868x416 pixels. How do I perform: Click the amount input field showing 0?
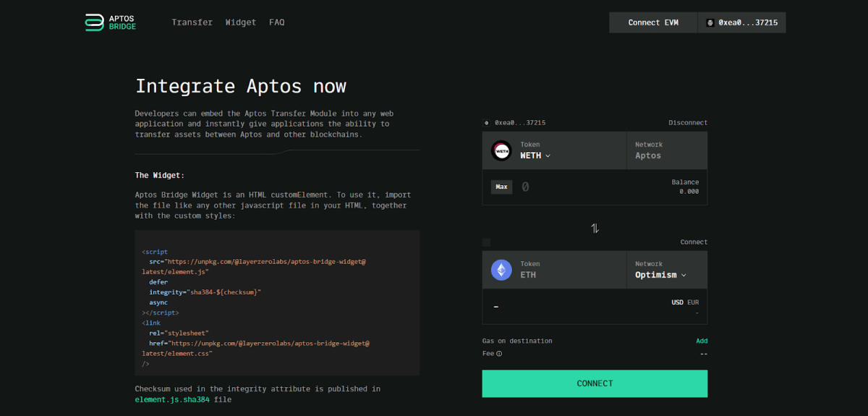tap(525, 187)
